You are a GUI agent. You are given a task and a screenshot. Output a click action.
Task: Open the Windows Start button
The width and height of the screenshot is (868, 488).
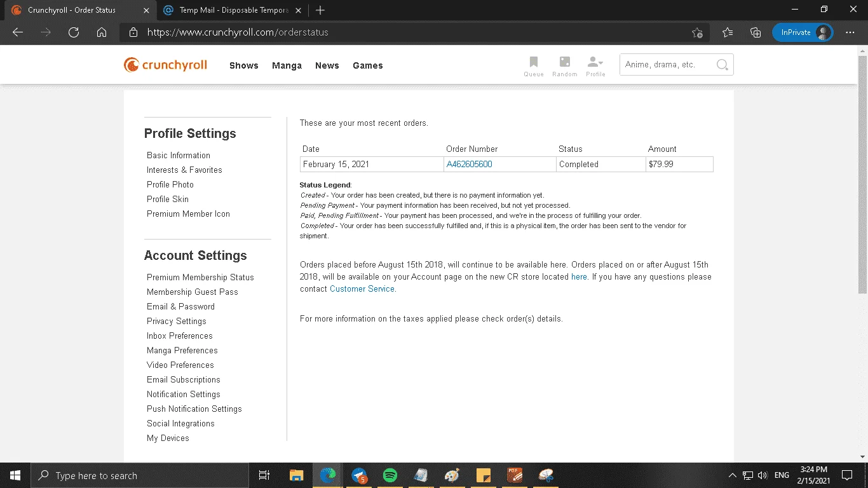tap(15, 475)
